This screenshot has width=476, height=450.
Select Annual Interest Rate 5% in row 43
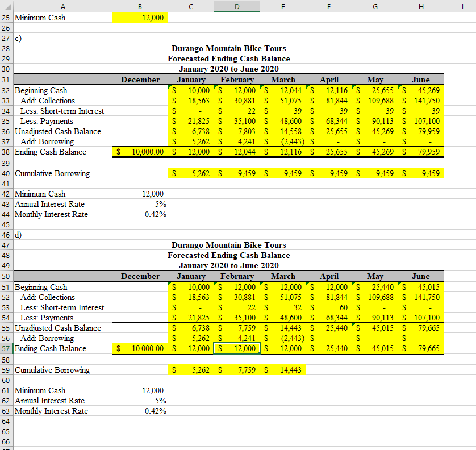click(140, 204)
